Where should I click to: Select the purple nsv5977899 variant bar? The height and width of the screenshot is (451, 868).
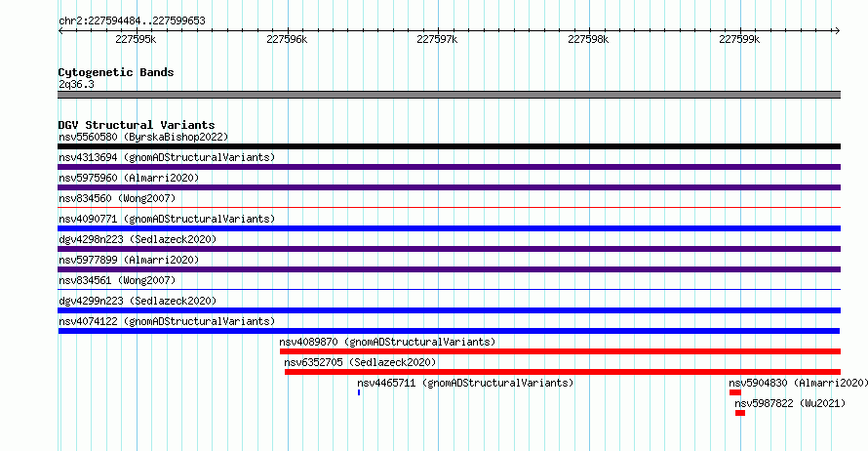[449, 269]
